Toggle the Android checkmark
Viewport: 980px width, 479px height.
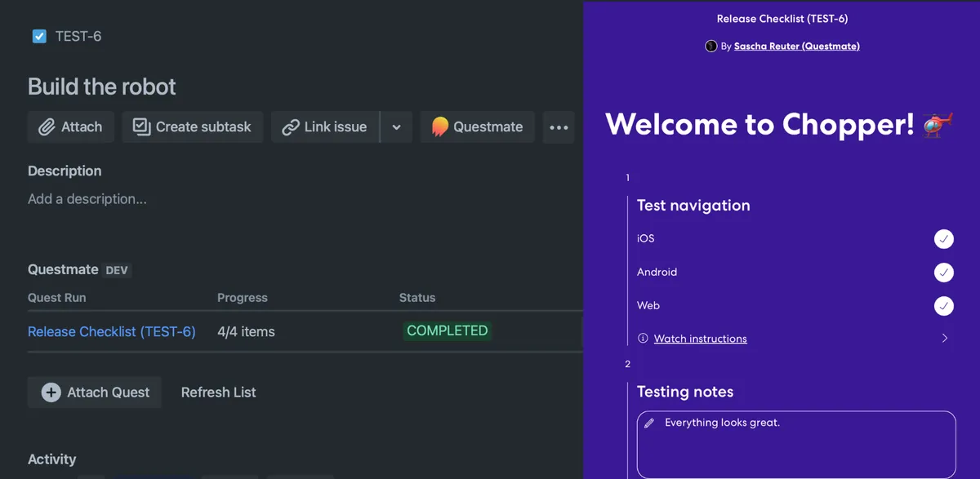pos(944,273)
